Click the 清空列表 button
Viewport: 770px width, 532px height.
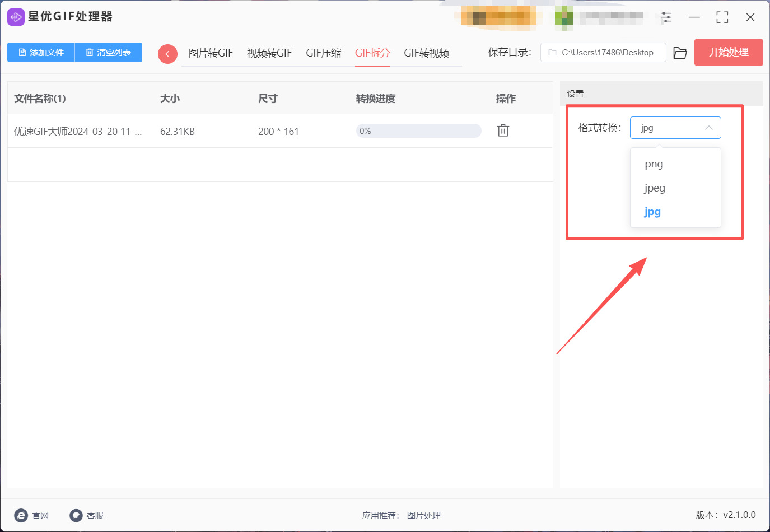109,52
